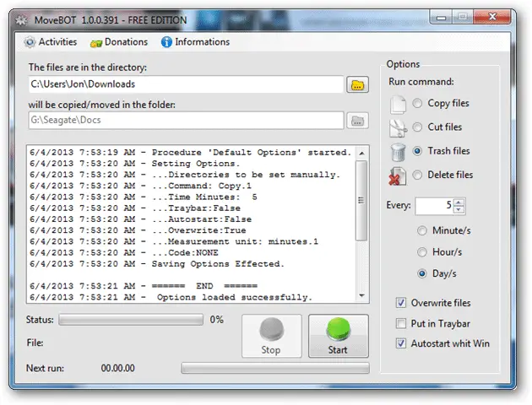The height and width of the screenshot is (405, 532).
Task: Open the Activities menu
Action: pos(50,42)
